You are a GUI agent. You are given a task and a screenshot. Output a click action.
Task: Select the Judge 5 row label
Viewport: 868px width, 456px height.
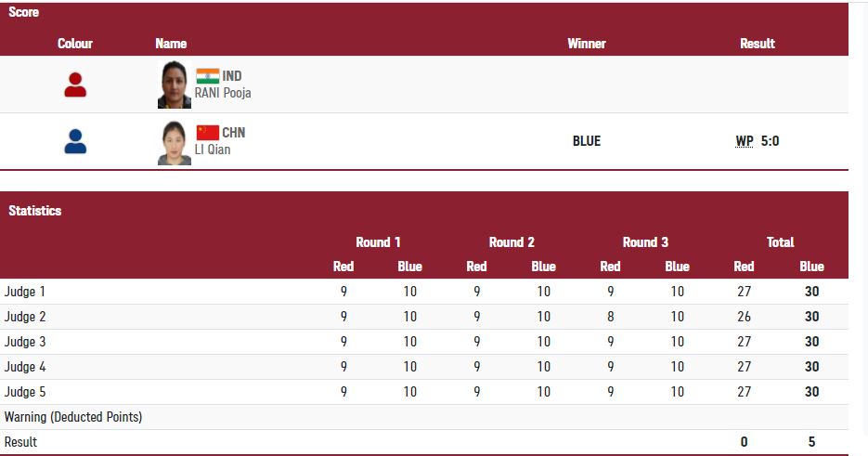point(25,392)
